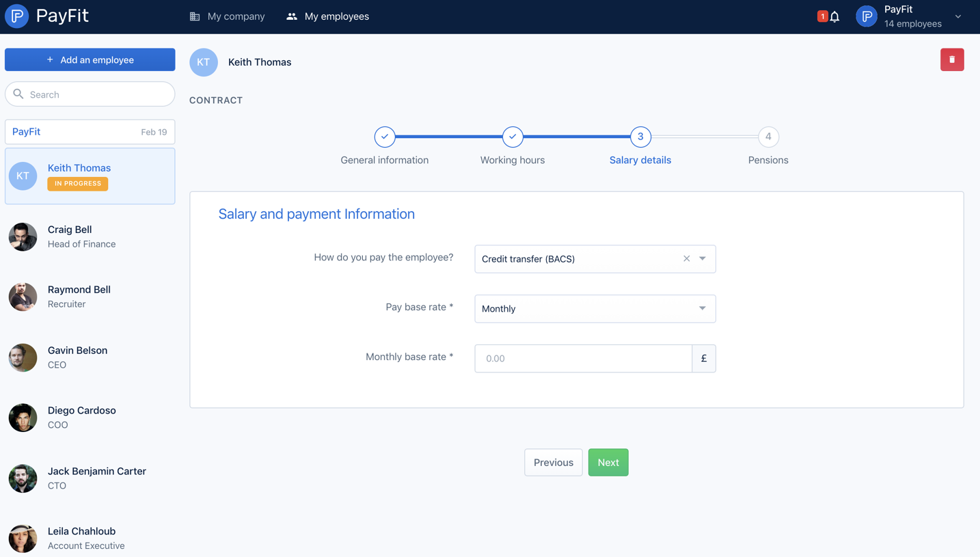
Task: Click the IN PROGRESS badge
Action: pyautogui.click(x=78, y=184)
